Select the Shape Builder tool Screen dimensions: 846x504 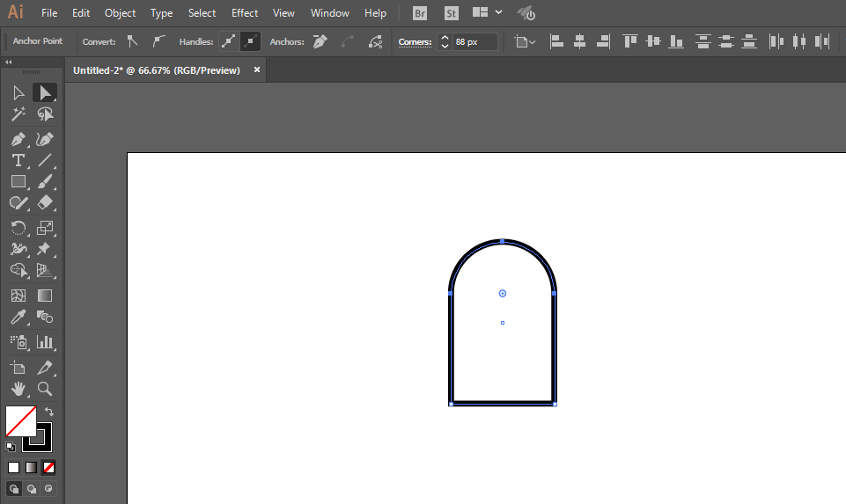pyautogui.click(x=18, y=270)
